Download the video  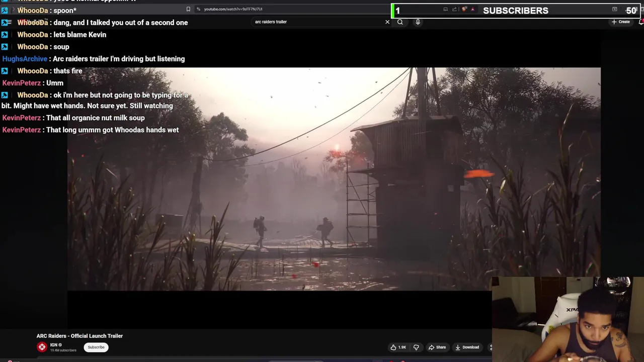click(x=467, y=347)
